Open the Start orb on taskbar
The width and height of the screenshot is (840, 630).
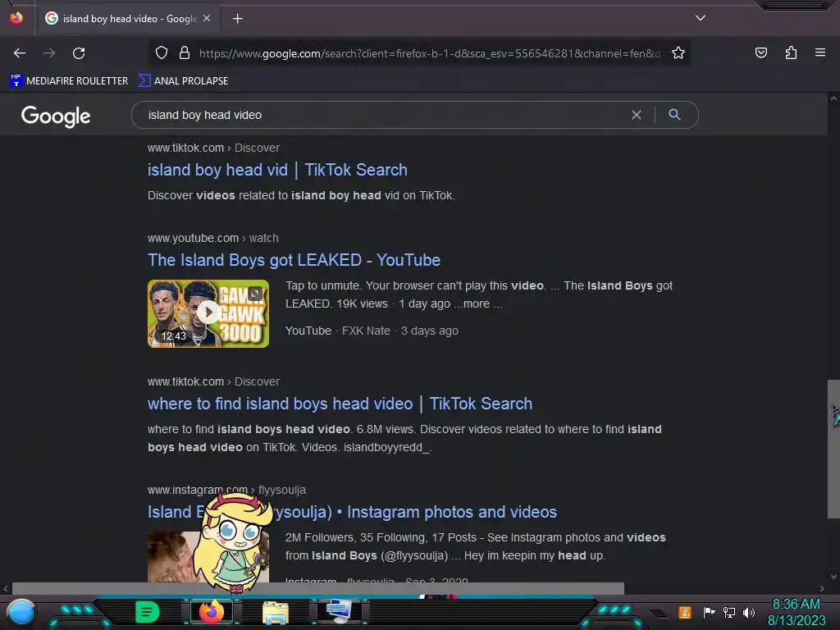[21, 612]
